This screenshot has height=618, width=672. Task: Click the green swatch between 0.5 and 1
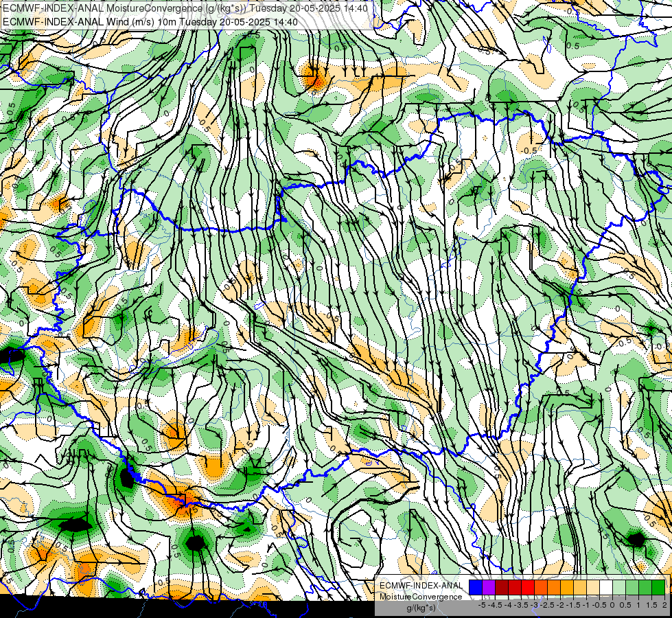[632, 587]
